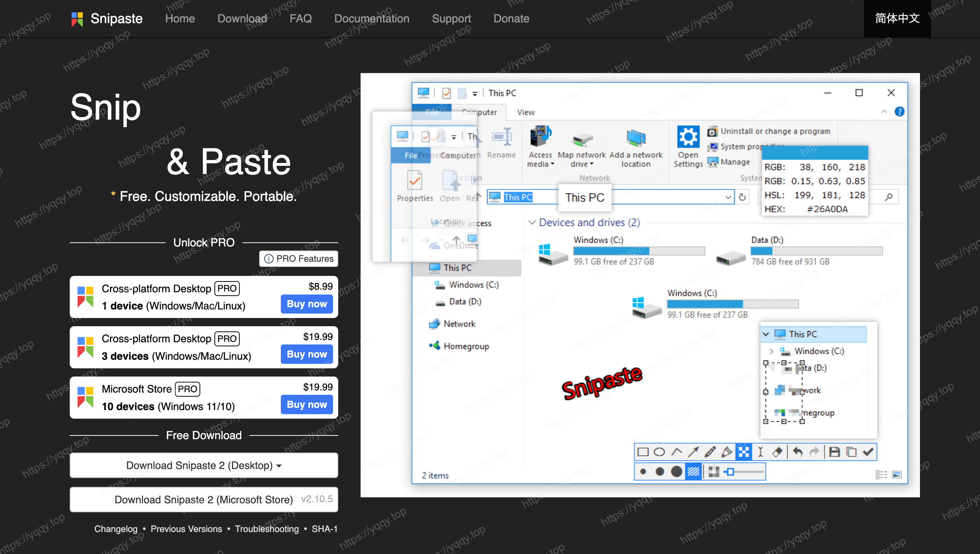Switch to the View ribbon tab

525,112
